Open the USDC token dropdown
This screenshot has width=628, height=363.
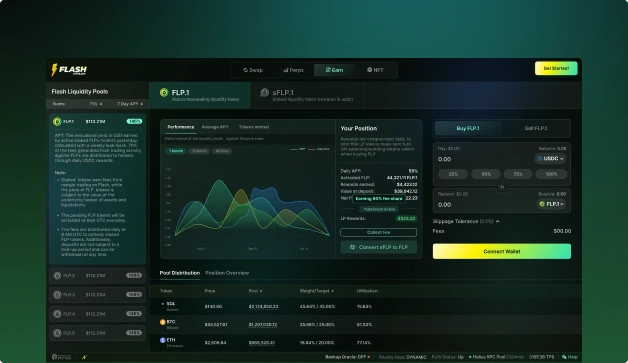[550, 159]
